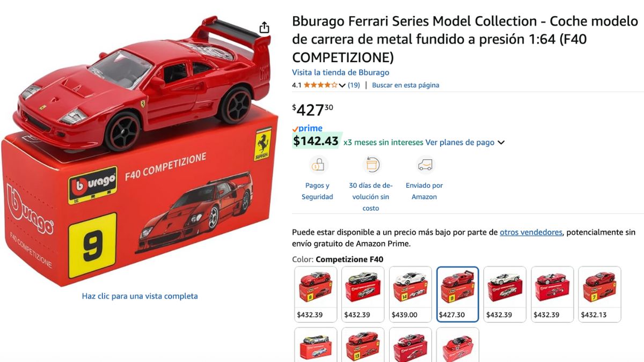Pick the silver car variant priced $432.39
This screenshot has height=362, width=644.
pos(363,294)
